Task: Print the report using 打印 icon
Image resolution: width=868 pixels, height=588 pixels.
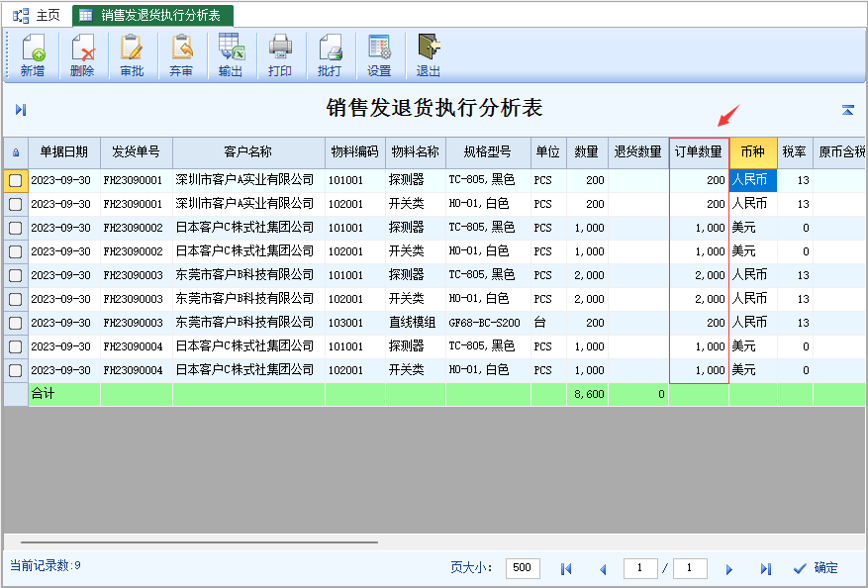Action: coord(280,54)
